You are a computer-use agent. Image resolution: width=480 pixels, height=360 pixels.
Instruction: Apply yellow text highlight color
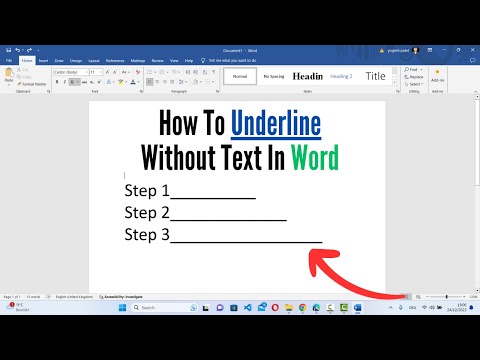pos(120,82)
